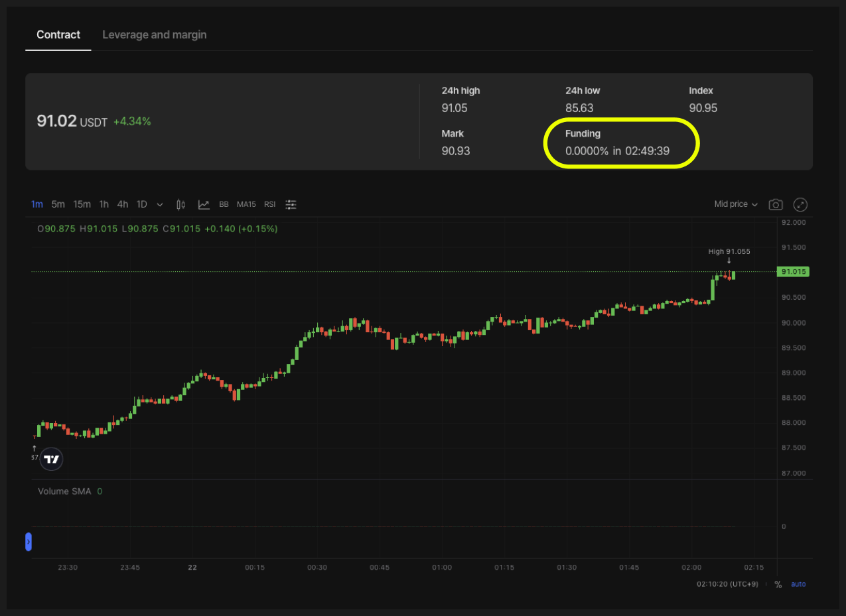This screenshot has width=846, height=616.
Task: Click the Mark value 90.93
Action: tap(456, 151)
